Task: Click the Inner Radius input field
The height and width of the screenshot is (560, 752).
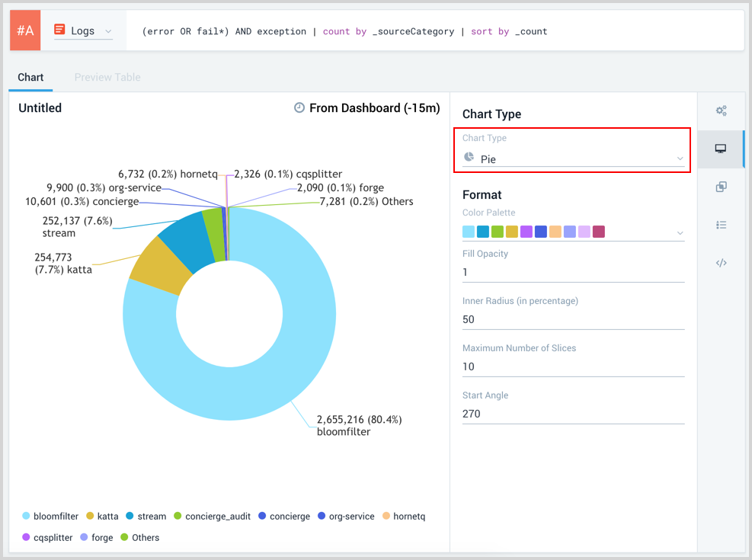Action: pos(573,319)
